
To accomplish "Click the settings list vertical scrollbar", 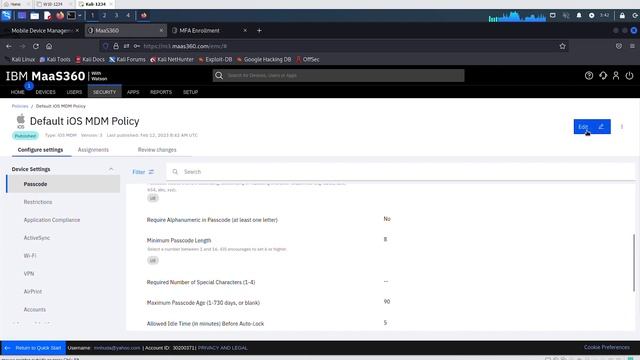I will coord(634,262).
